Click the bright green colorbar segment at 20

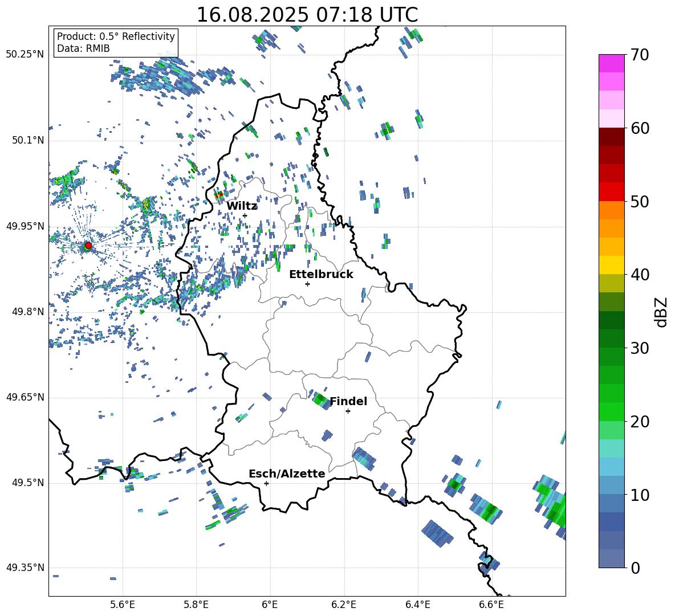coord(611,411)
